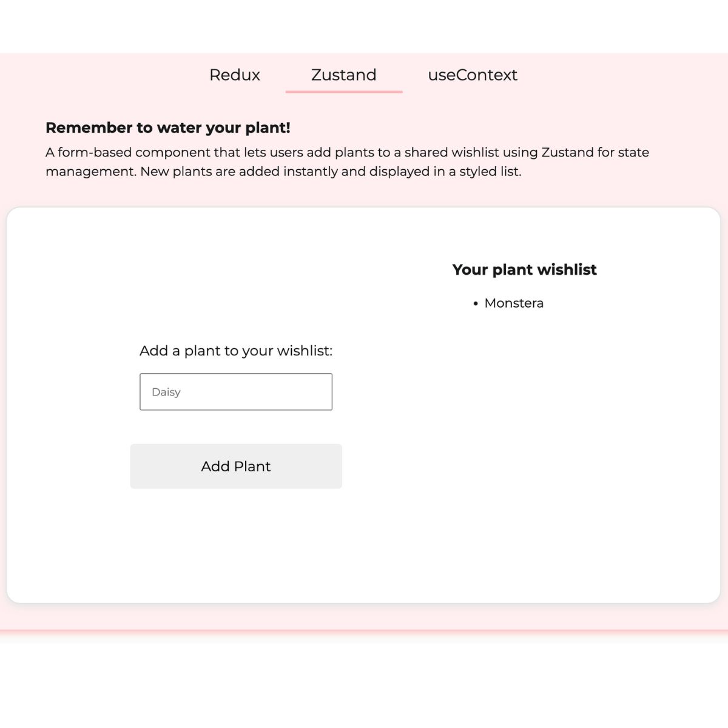Click the Add Plant button label text

(x=235, y=467)
